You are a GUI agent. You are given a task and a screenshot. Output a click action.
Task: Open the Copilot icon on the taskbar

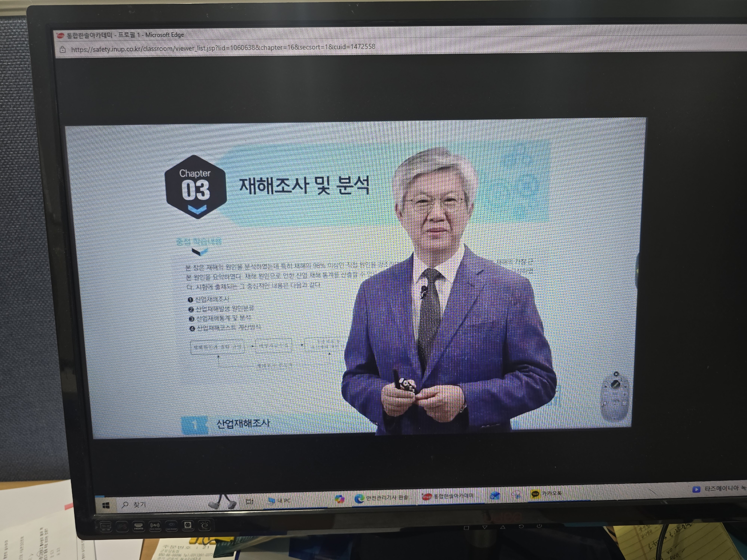pyautogui.click(x=339, y=499)
